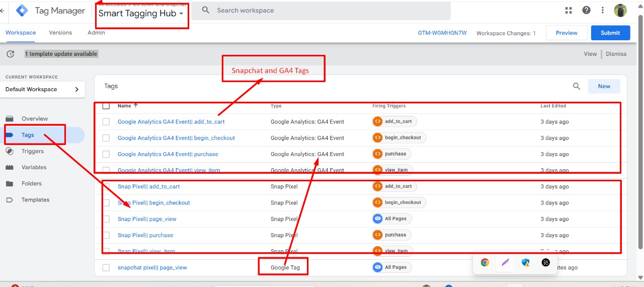The height and width of the screenshot is (287, 644).
Task: Click the Search workspace field
Action: point(321,11)
